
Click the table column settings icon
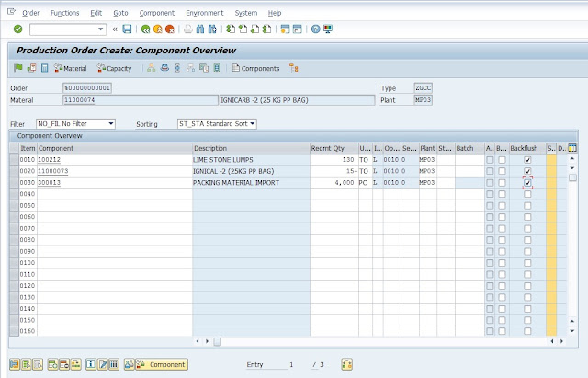[x=572, y=148]
